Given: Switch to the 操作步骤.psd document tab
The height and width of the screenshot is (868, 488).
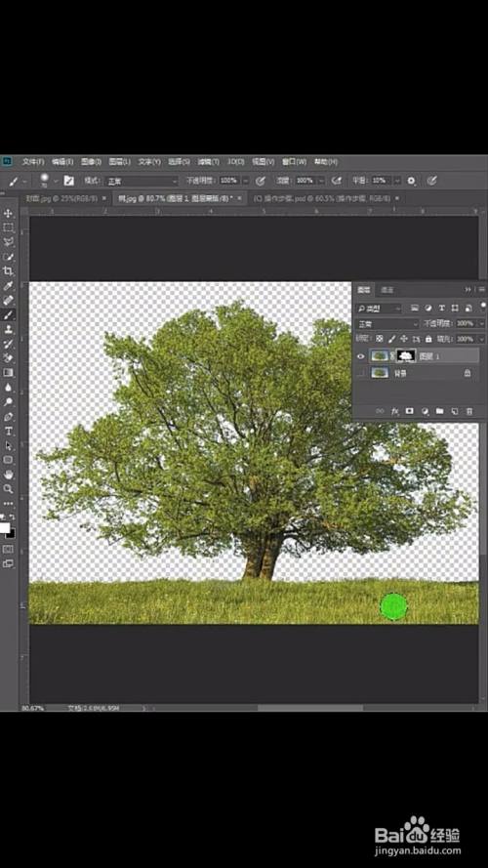Looking at the screenshot, I should (x=322, y=197).
